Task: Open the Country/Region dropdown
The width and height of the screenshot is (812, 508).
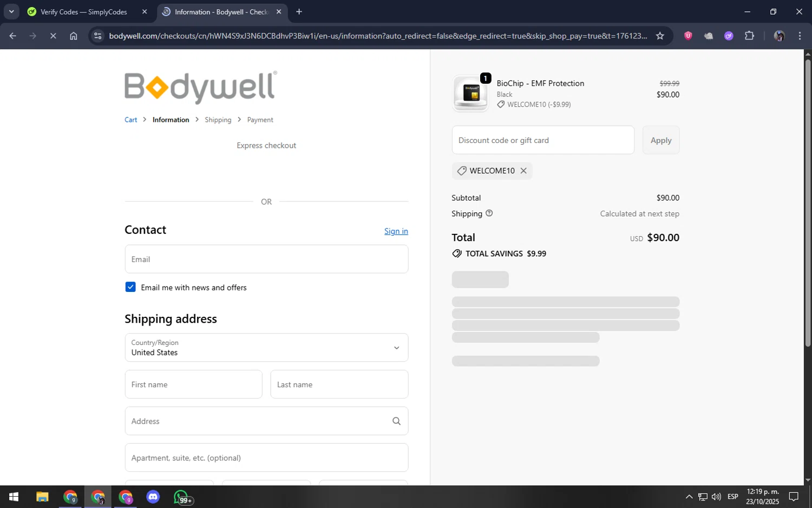Action: click(x=266, y=348)
